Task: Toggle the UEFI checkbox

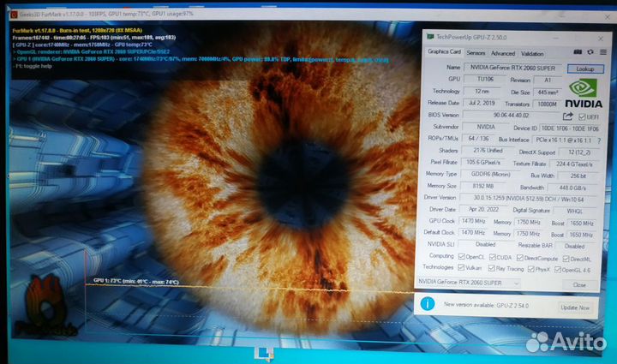Action: 581,115
